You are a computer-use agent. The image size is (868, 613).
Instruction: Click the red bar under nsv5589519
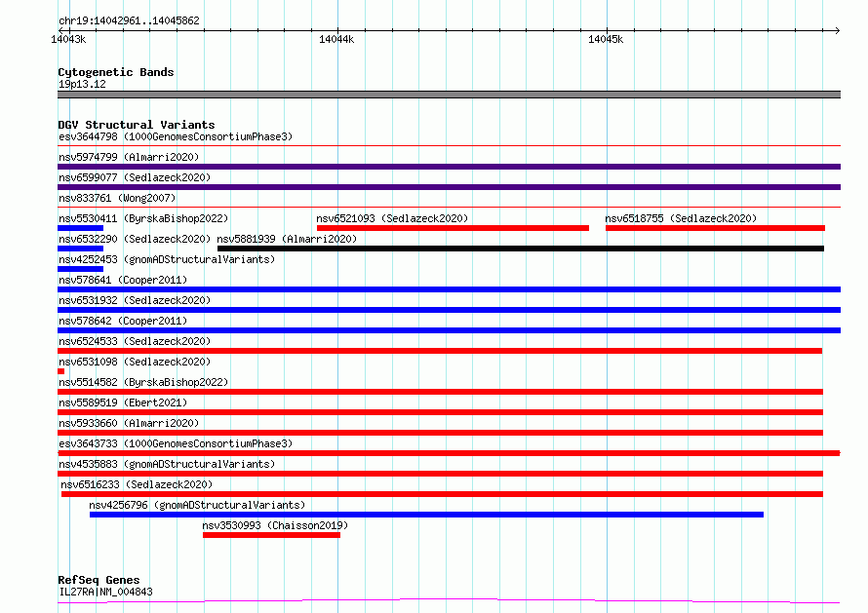440,412
